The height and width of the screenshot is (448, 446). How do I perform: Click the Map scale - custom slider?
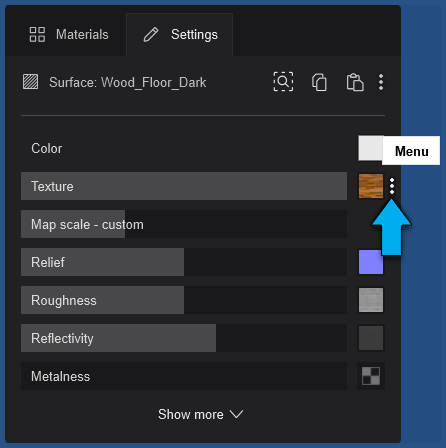click(184, 224)
